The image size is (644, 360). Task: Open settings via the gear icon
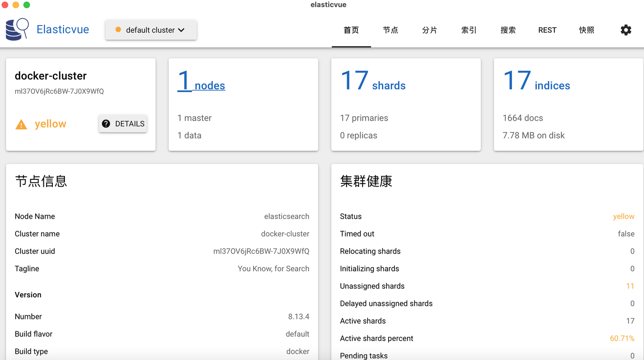[626, 30]
